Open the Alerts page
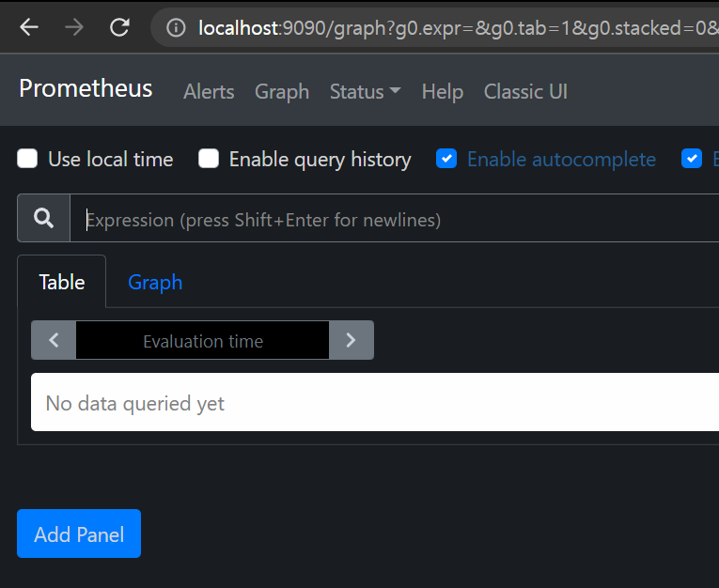Viewport: 719px width, 588px height. click(x=209, y=92)
